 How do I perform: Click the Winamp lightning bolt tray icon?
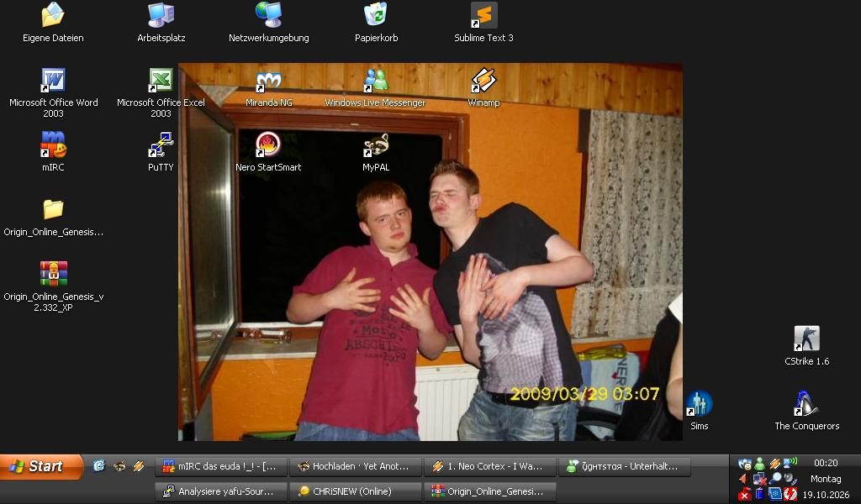point(774,464)
